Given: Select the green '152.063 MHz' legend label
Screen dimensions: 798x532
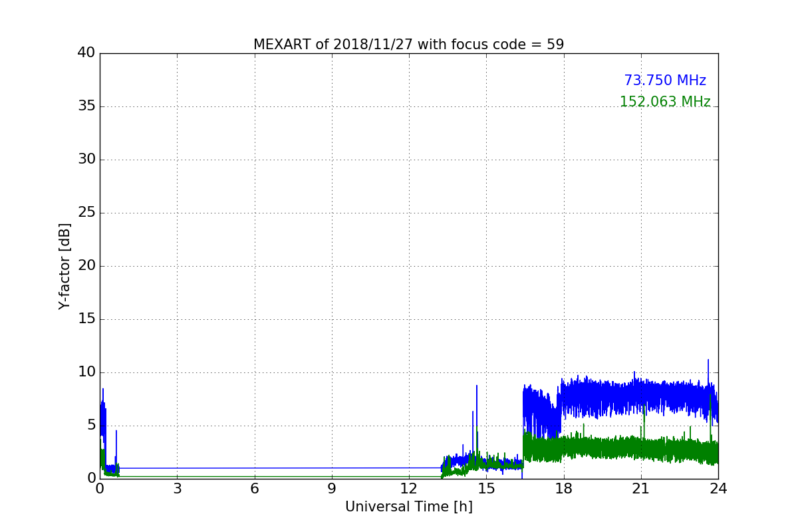Looking at the screenshot, I should (x=665, y=102).
